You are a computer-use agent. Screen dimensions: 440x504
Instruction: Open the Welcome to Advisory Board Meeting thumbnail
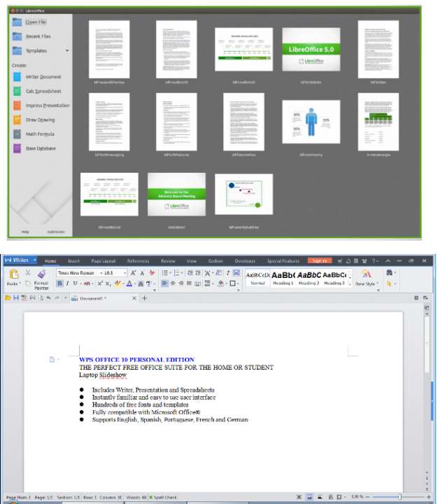176,195
